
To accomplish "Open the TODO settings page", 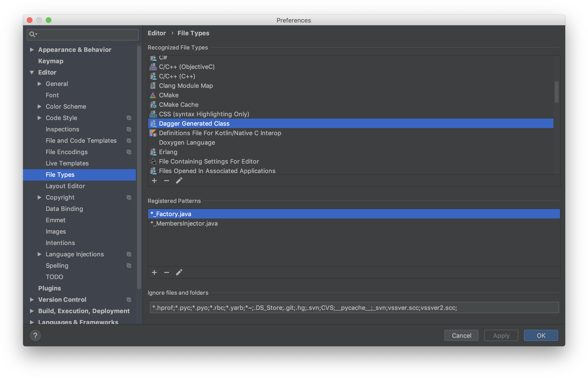I will pos(54,277).
